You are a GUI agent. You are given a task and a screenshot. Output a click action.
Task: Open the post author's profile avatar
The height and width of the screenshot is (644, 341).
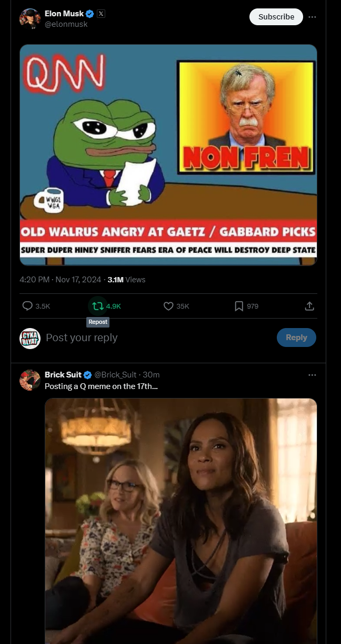[x=30, y=19]
